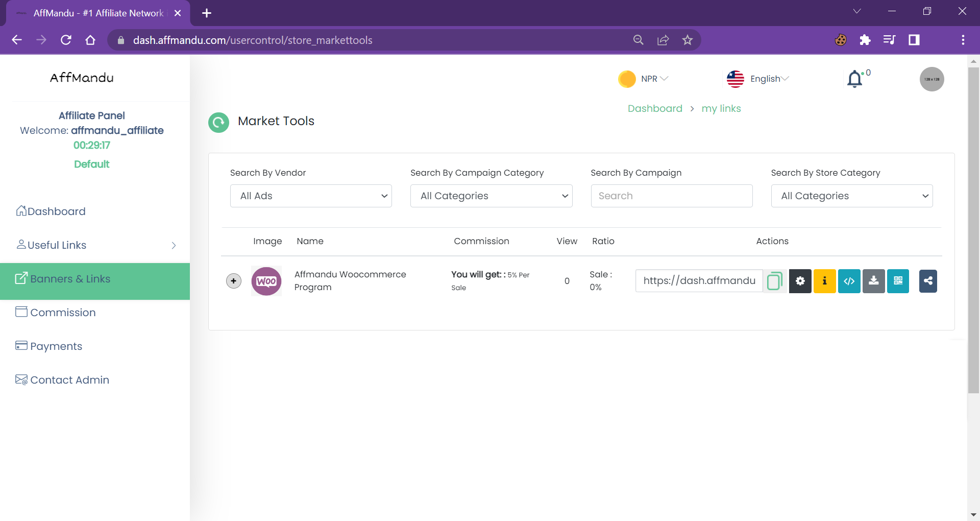Open the Search By Vendor dropdown
The height and width of the screenshot is (521, 980).
[311, 196]
